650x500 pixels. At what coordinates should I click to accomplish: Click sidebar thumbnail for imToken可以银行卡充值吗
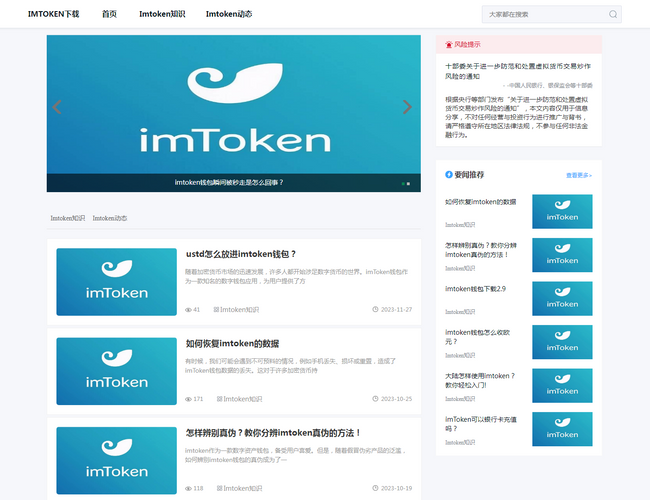click(x=562, y=429)
